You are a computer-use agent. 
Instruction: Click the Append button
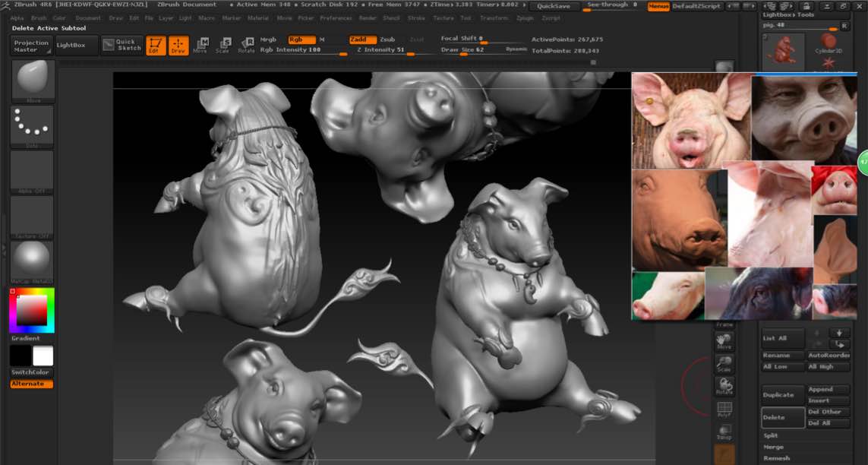point(829,390)
